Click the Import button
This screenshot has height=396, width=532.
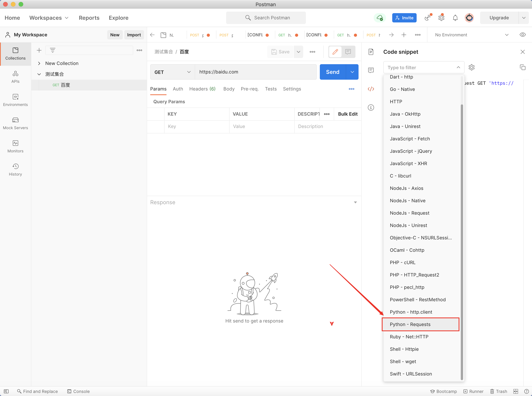(x=134, y=35)
